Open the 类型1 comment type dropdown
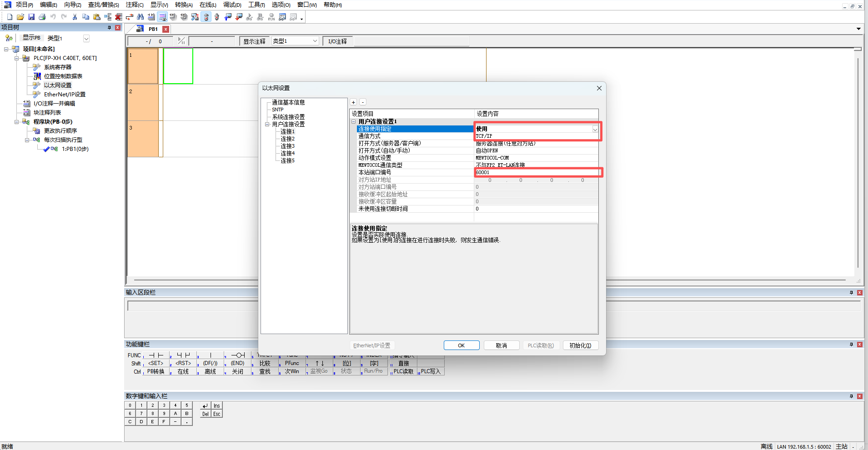 [x=315, y=41]
